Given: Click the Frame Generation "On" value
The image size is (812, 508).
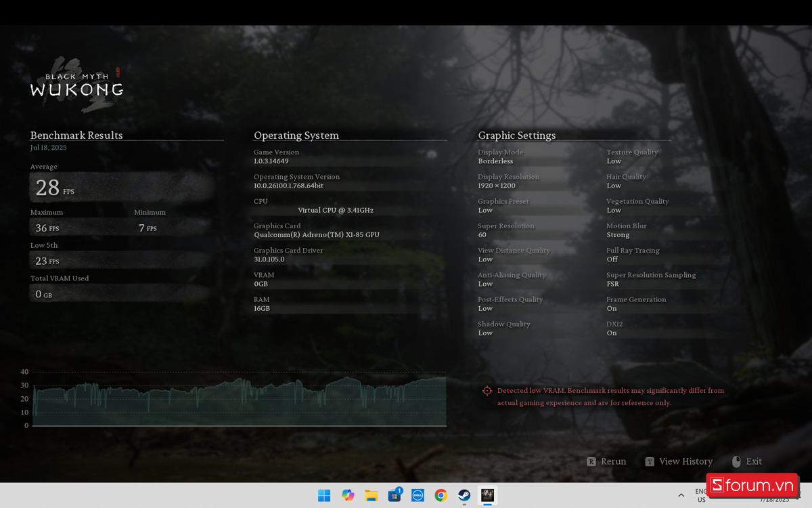Looking at the screenshot, I should point(612,308).
